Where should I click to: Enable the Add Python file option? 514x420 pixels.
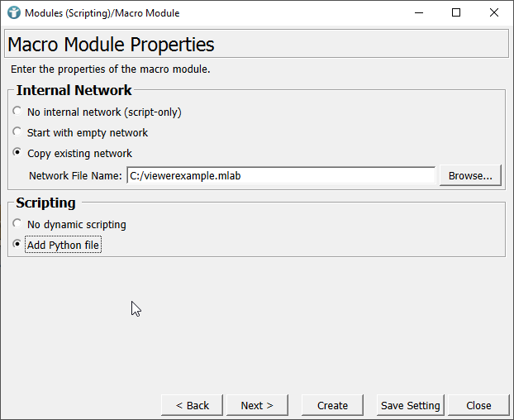[x=17, y=245]
